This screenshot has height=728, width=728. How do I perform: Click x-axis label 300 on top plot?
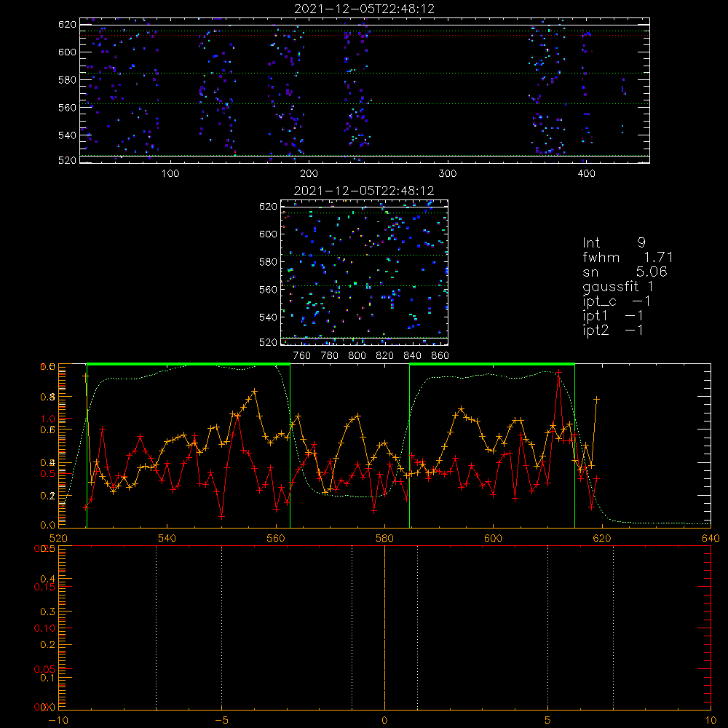(448, 174)
